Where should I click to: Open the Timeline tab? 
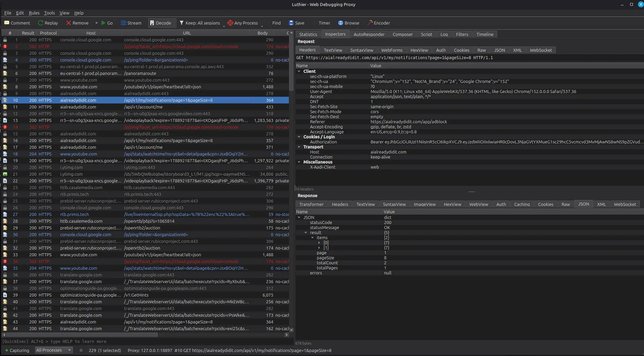[x=485, y=34]
